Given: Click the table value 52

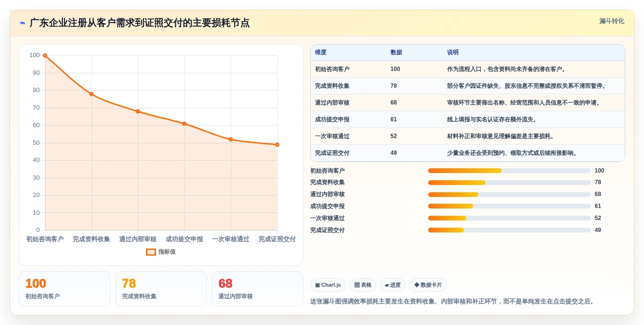Looking at the screenshot, I should (394, 136).
